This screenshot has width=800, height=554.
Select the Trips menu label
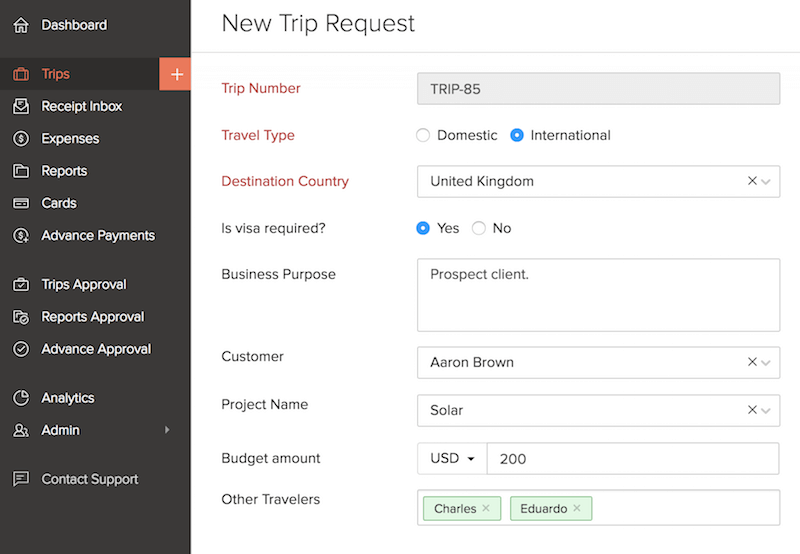[x=56, y=74]
